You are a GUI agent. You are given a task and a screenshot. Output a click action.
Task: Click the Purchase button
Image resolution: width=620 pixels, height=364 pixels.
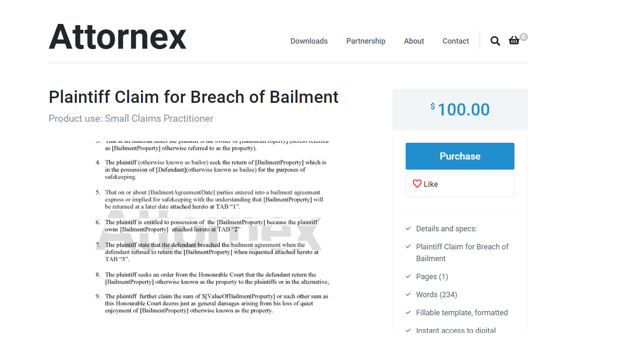[459, 156]
